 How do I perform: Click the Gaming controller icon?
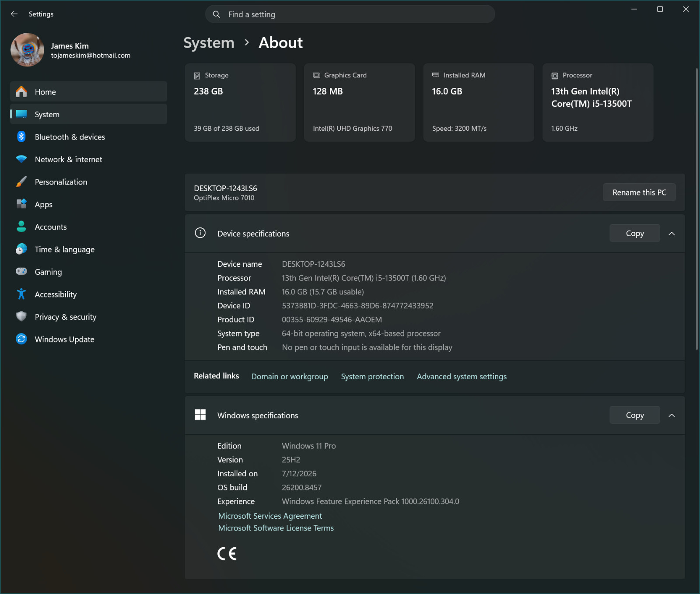tap(21, 271)
